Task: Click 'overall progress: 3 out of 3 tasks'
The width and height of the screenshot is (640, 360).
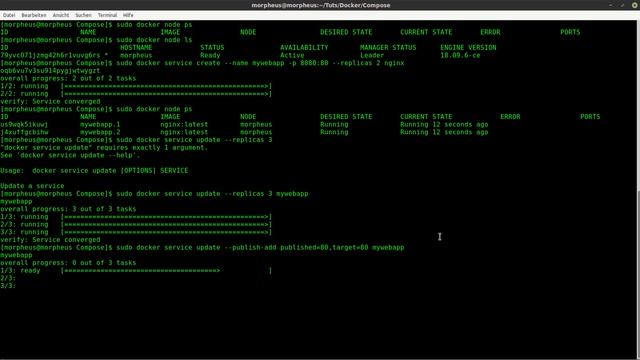Action: (68, 209)
